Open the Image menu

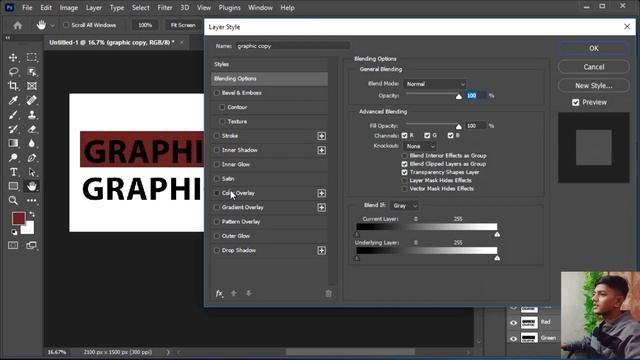[x=69, y=8]
